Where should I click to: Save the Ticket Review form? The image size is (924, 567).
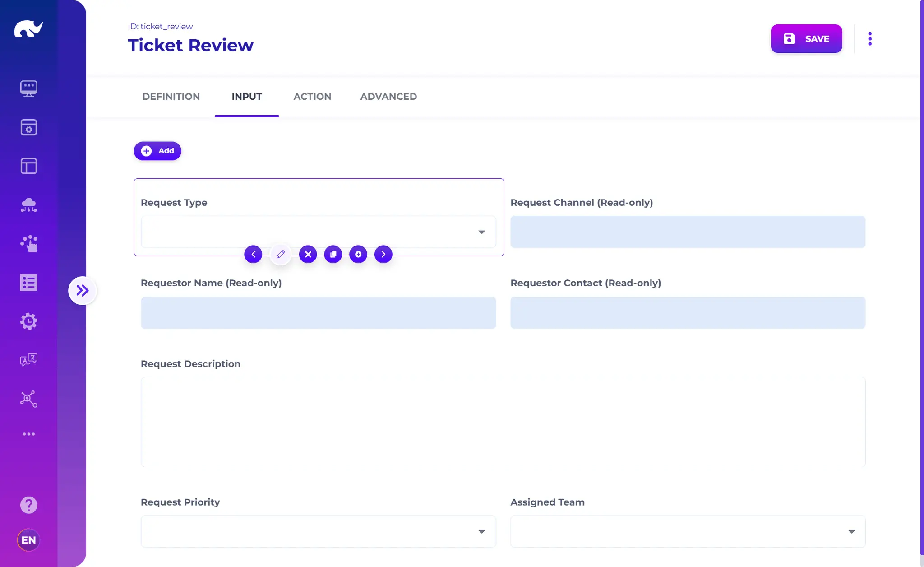pos(806,39)
